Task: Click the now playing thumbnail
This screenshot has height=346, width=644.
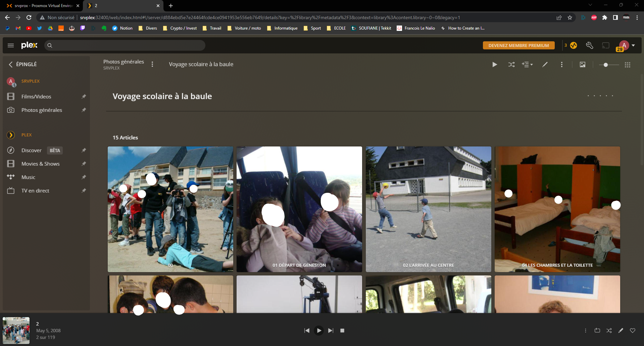Action: click(16, 331)
